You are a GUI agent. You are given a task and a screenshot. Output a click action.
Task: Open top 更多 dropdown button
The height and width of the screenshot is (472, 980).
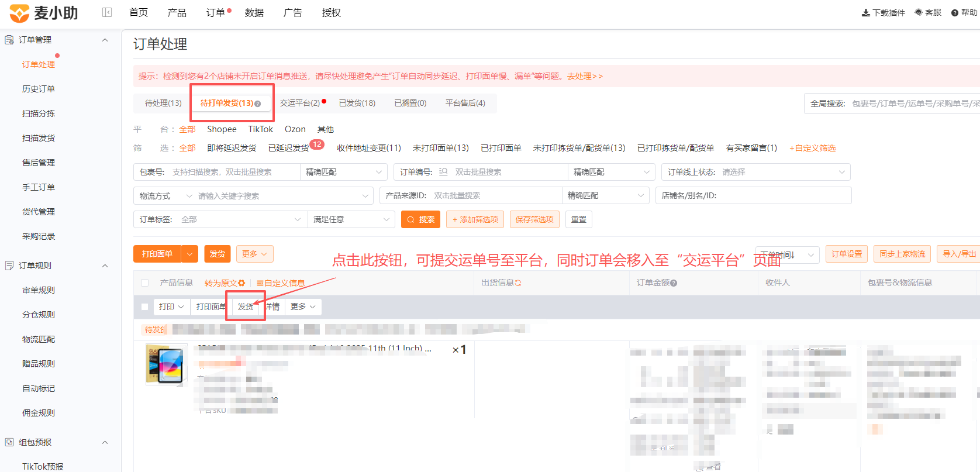(254, 254)
